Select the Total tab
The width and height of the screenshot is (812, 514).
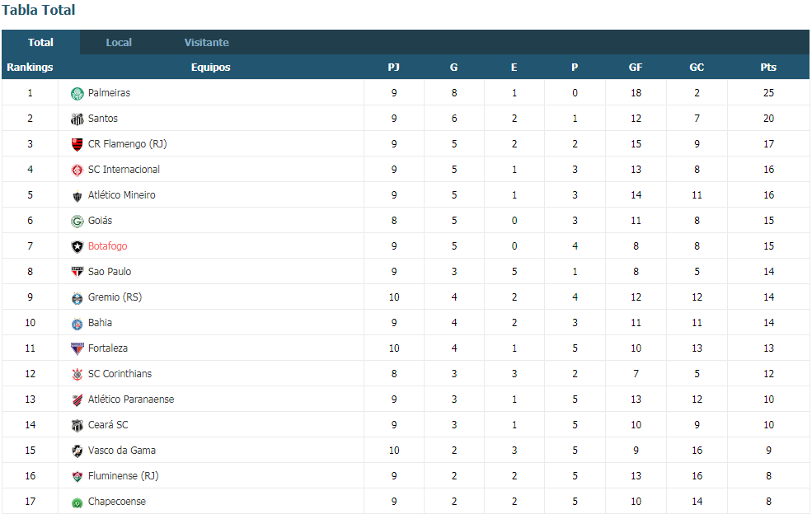coord(41,43)
